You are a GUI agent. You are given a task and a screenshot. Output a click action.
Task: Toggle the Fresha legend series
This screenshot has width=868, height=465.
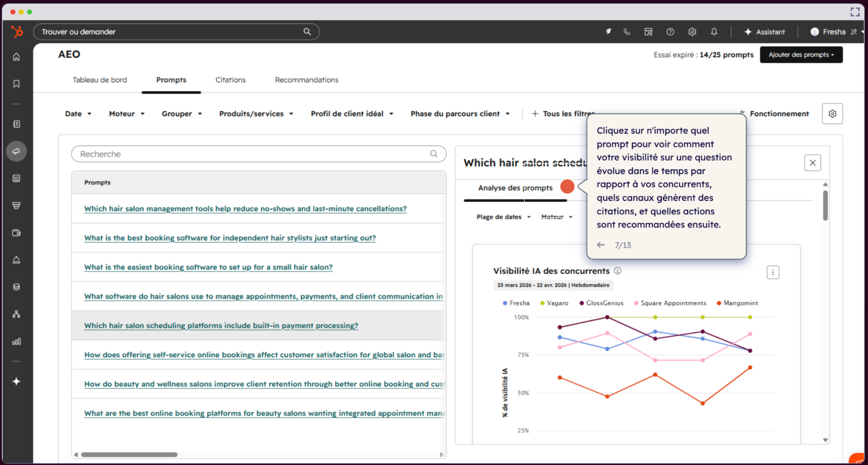(516, 303)
